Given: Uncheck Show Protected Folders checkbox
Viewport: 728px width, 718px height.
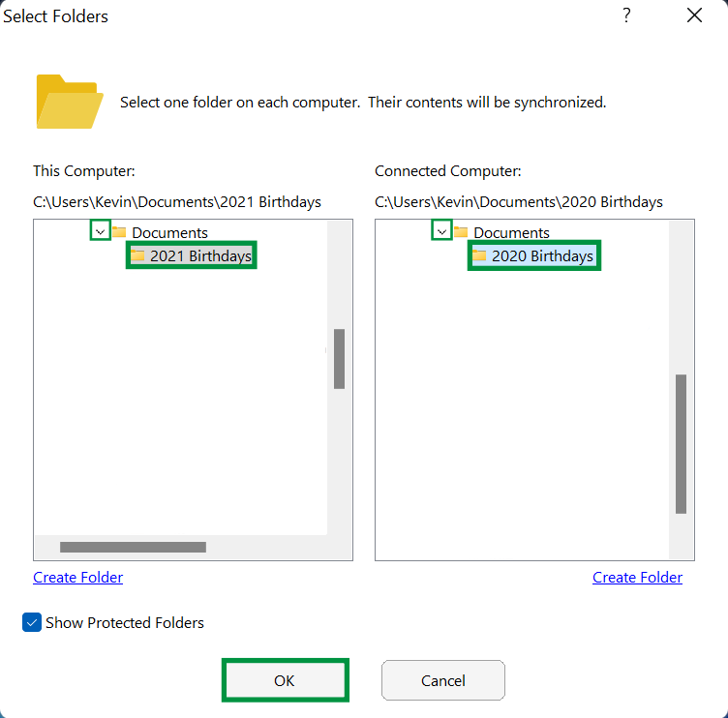Looking at the screenshot, I should point(32,622).
